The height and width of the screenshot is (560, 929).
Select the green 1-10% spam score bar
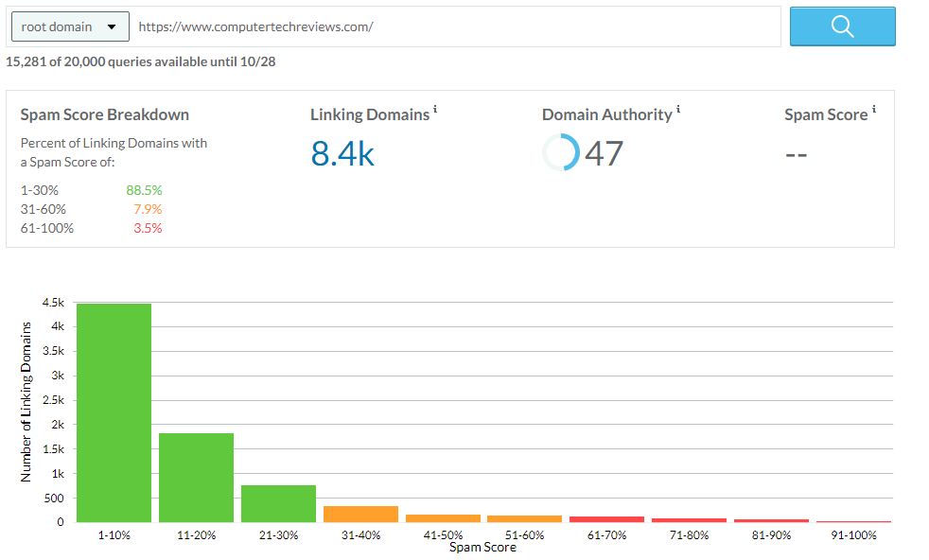pos(113,411)
